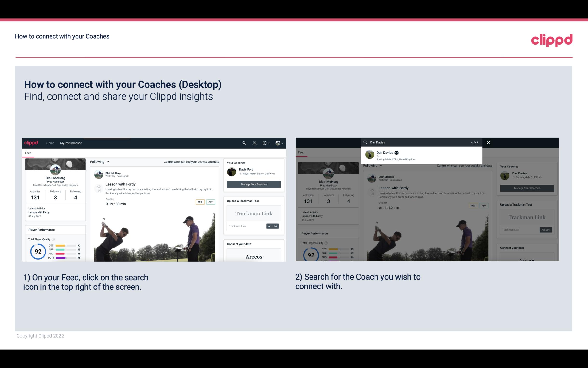
Task: Click the Manage Your Coaches button
Action: [254, 184]
